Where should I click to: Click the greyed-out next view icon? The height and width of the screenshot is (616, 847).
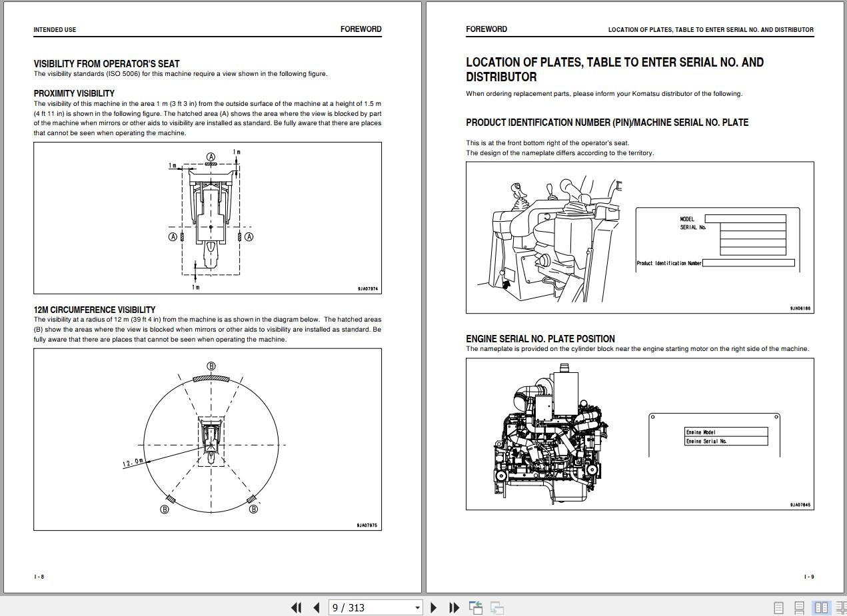coord(496,607)
